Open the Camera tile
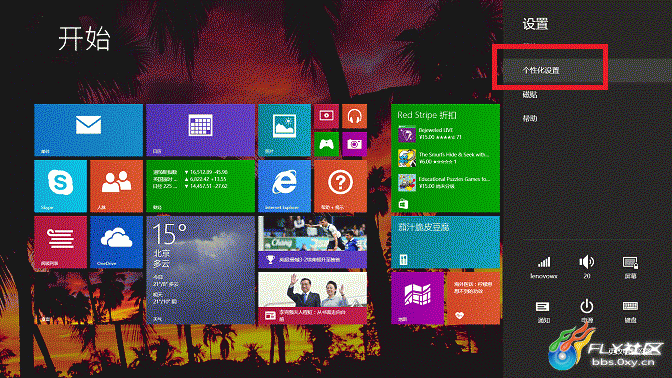This screenshot has width=672, height=378. 354,144
